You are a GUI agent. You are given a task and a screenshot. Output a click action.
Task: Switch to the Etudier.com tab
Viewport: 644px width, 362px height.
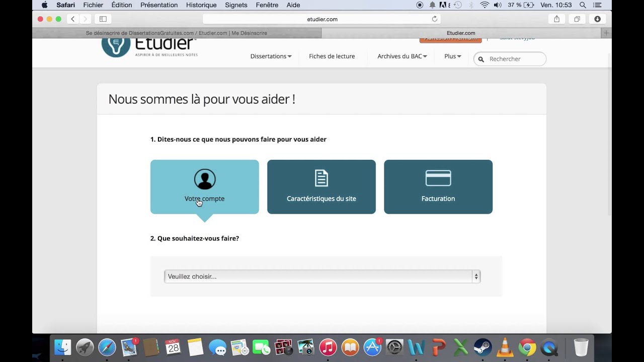(x=461, y=33)
